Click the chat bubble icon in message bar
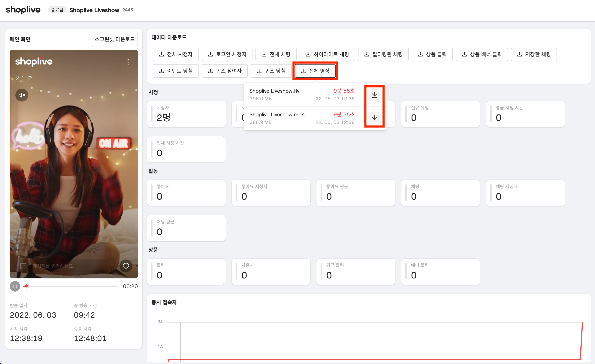Image resolution: width=595 pixels, height=364 pixels. (x=23, y=266)
